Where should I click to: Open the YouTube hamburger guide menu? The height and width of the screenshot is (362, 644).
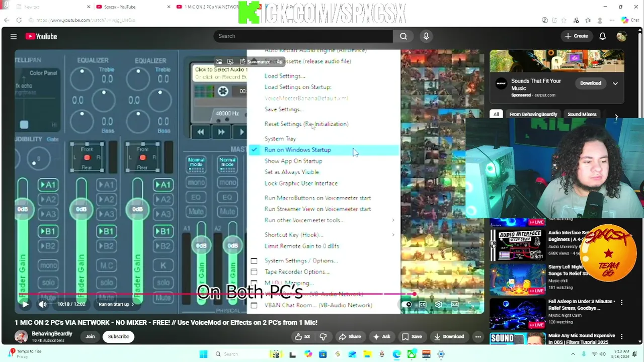14,36
